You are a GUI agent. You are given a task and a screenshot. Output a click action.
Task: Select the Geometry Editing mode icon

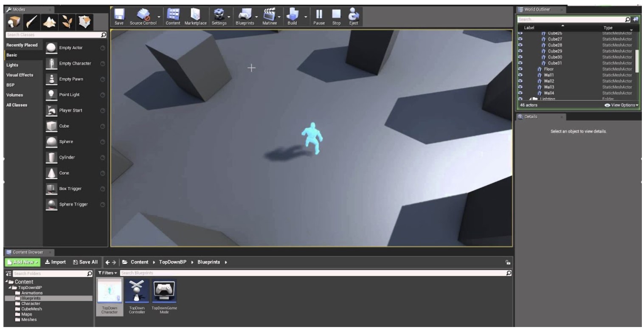84,22
